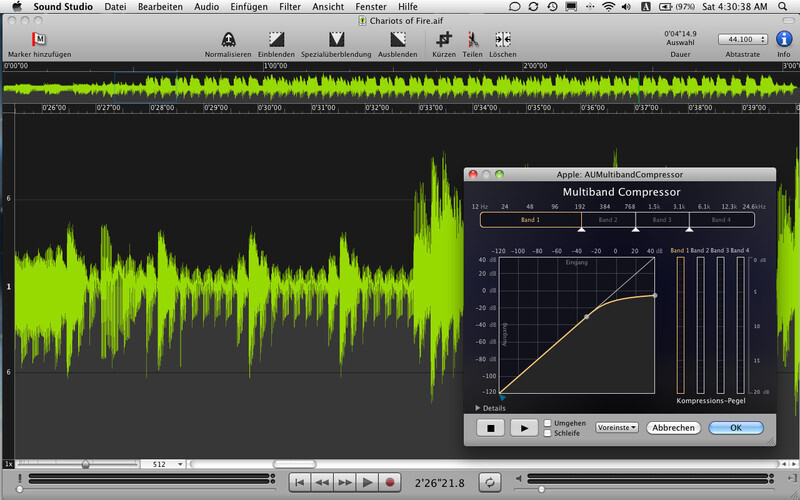Open the Voreinste presets dropdown

click(x=617, y=428)
